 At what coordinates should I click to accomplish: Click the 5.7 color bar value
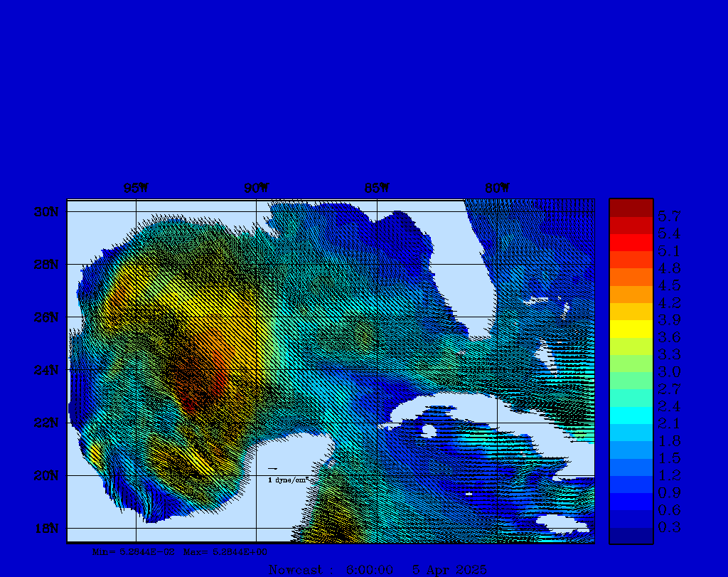click(669, 216)
